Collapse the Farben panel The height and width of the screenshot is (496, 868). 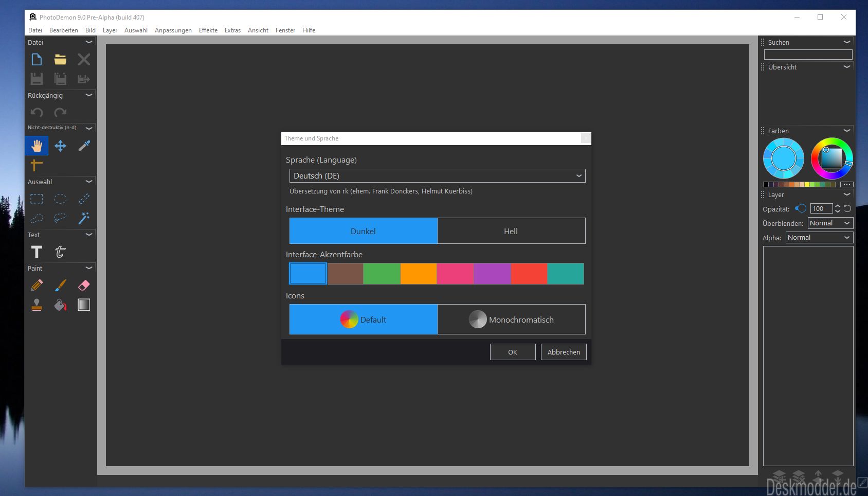pos(847,131)
